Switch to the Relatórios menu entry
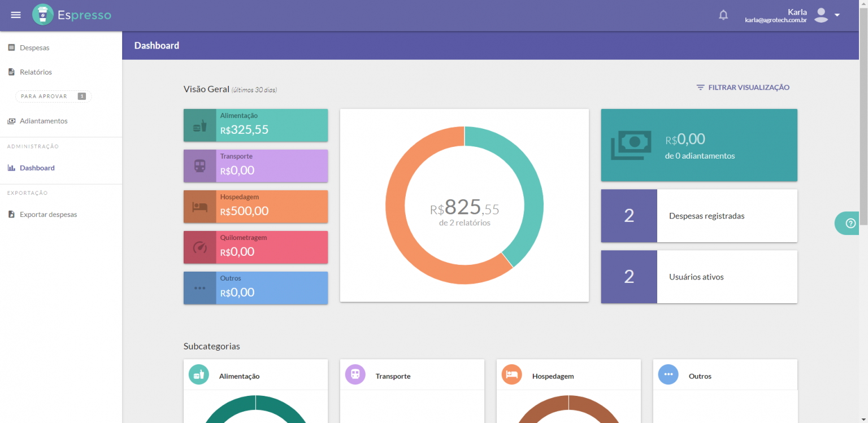Screen dimensions: 868x423 pos(37,72)
